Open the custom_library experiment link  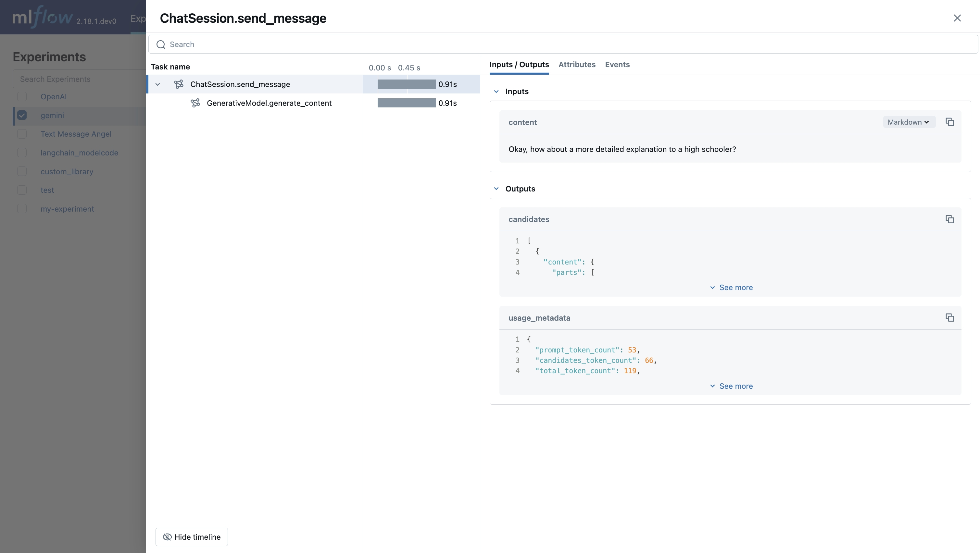coord(67,172)
